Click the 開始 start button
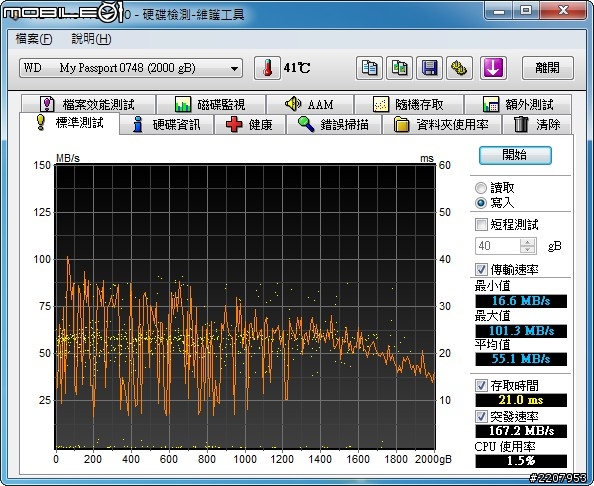This screenshot has width=594, height=486. pyautogui.click(x=515, y=155)
